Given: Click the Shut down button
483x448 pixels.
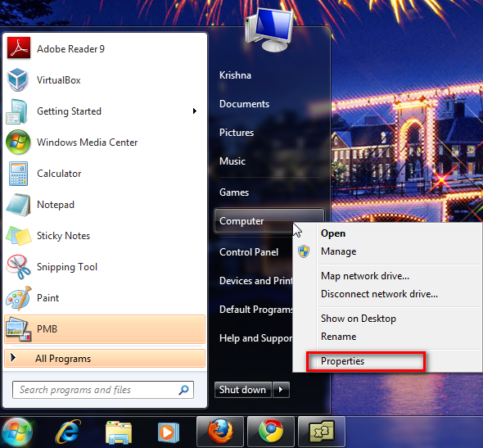Looking at the screenshot, I should [243, 390].
